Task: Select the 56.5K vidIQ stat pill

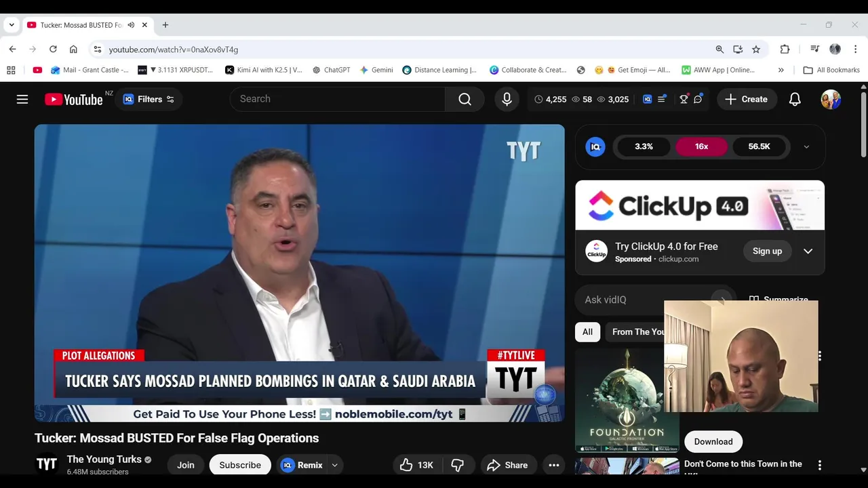Action: click(x=759, y=146)
